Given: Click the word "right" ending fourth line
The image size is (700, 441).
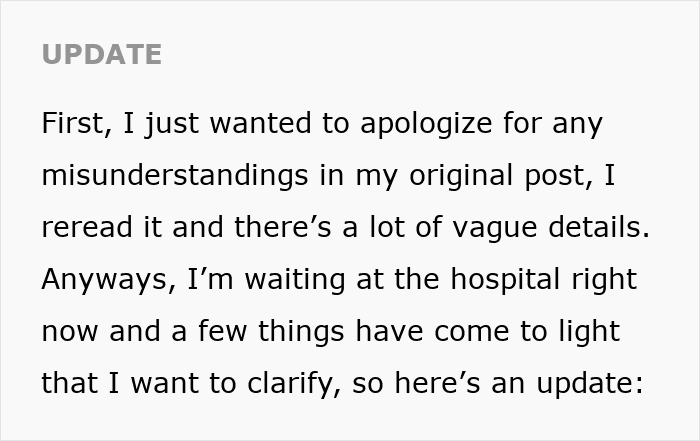Looking at the screenshot, I should pyautogui.click(x=604, y=280).
